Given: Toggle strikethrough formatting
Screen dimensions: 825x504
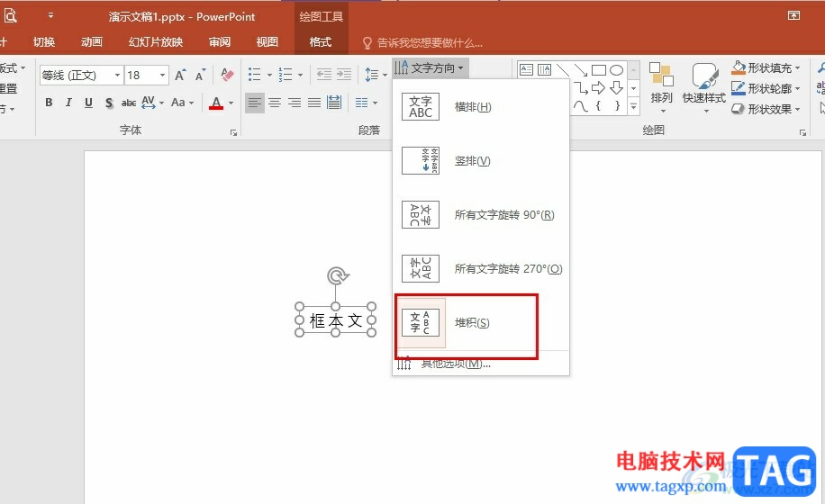Looking at the screenshot, I should click(x=129, y=103).
